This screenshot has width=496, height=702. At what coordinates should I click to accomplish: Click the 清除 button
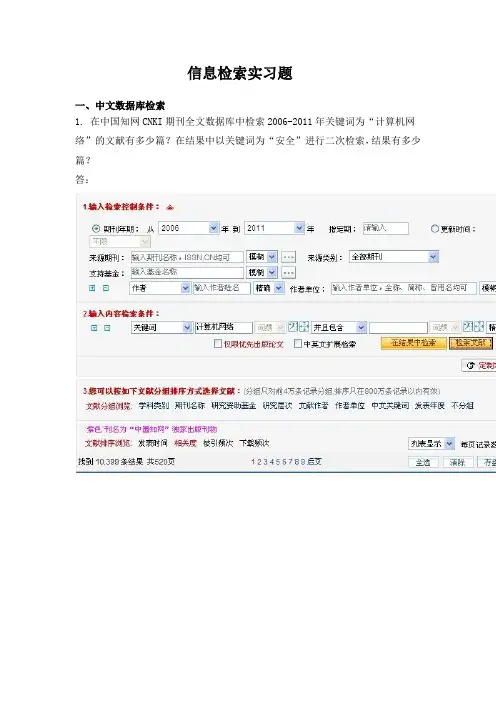[458, 462]
